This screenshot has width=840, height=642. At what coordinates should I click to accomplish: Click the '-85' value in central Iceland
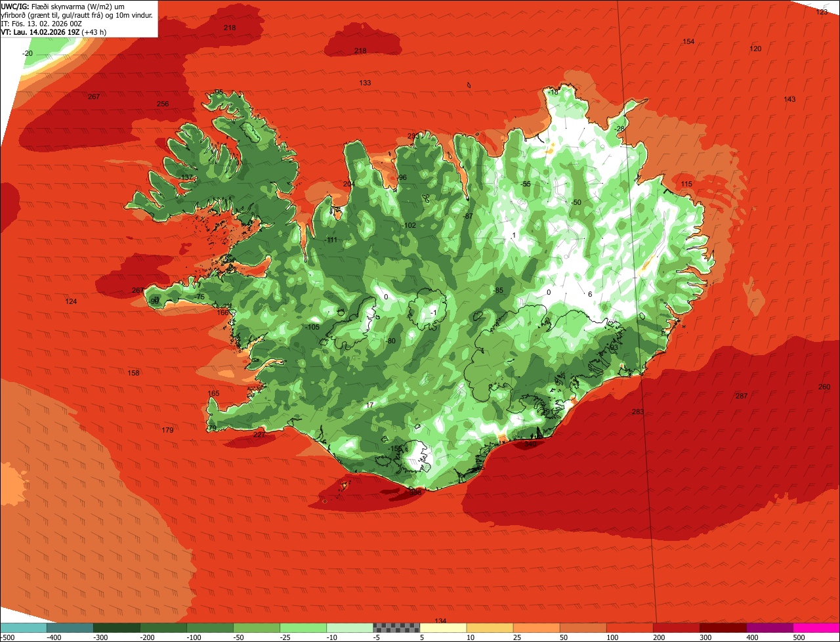click(498, 290)
